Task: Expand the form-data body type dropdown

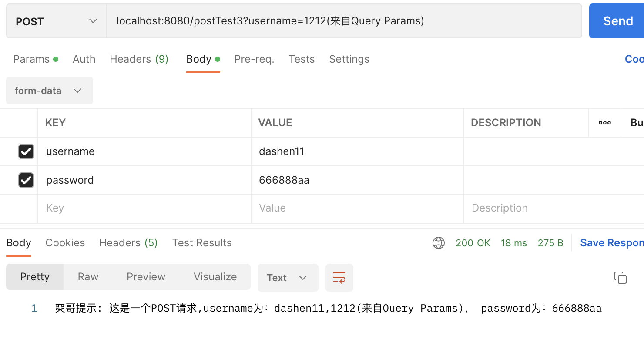Action: pos(49,91)
